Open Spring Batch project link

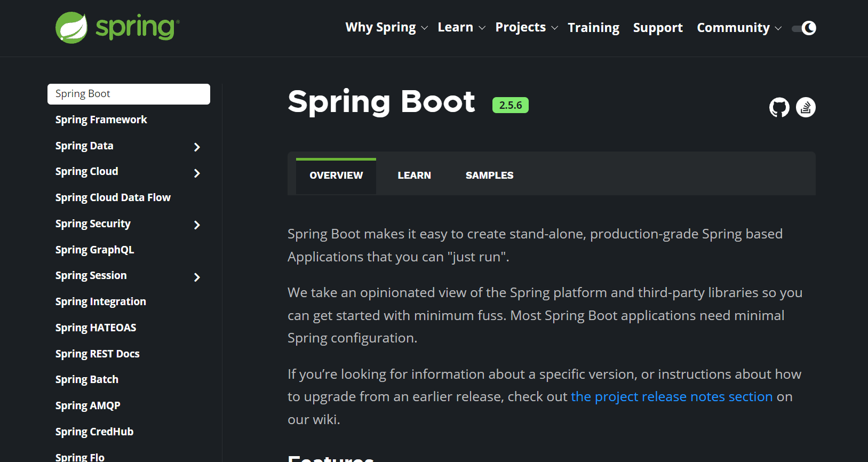[86, 379]
